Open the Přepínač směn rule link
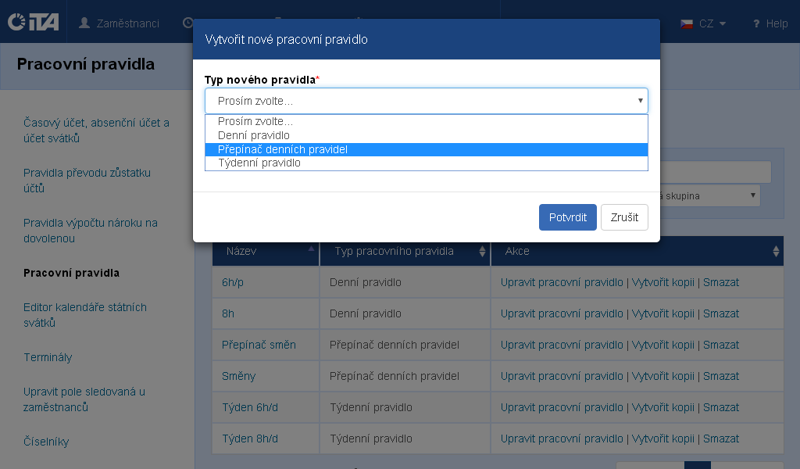 click(259, 345)
